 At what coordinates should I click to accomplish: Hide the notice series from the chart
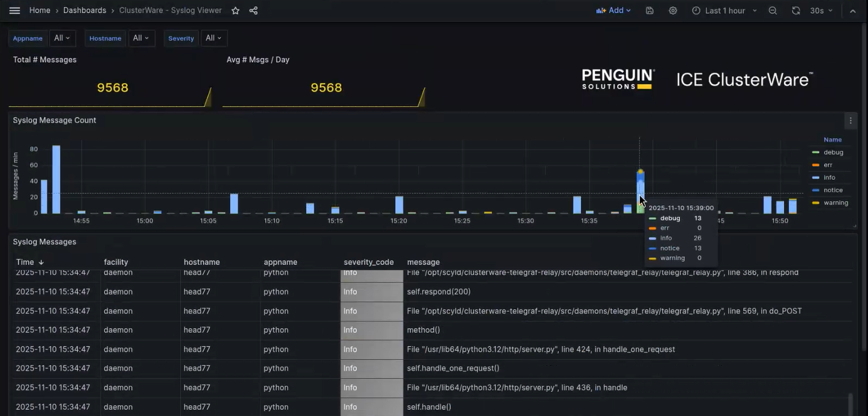click(834, 189)
